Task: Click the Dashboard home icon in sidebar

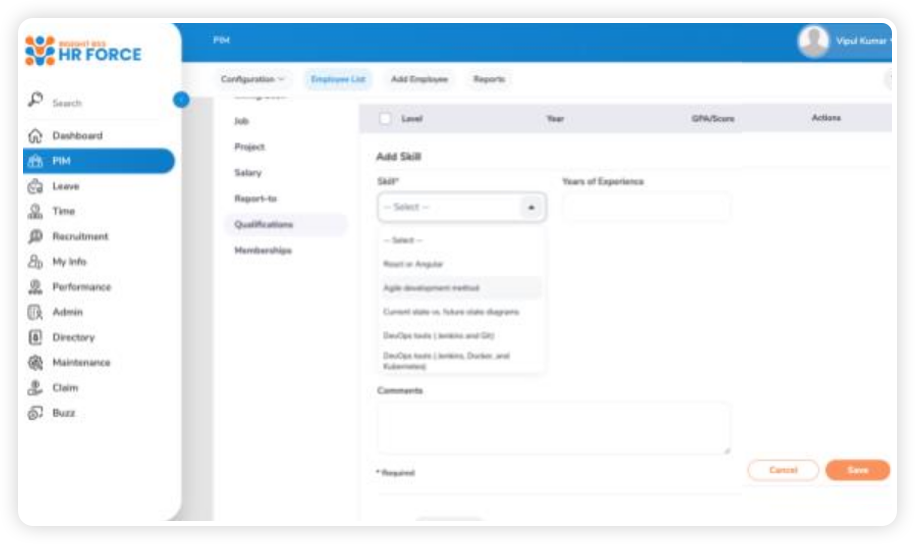Action: coord(35,136)
